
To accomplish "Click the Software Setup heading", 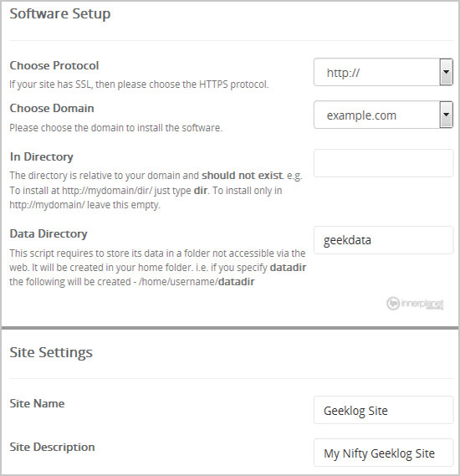I will point(60,14).
